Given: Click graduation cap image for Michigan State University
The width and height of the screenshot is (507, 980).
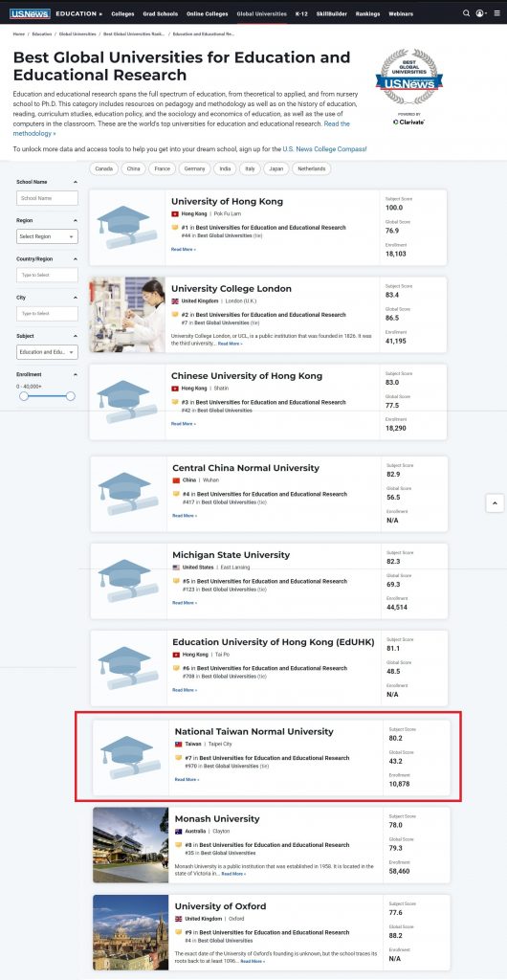Looking at the screenshot, I should click(128, 581).
